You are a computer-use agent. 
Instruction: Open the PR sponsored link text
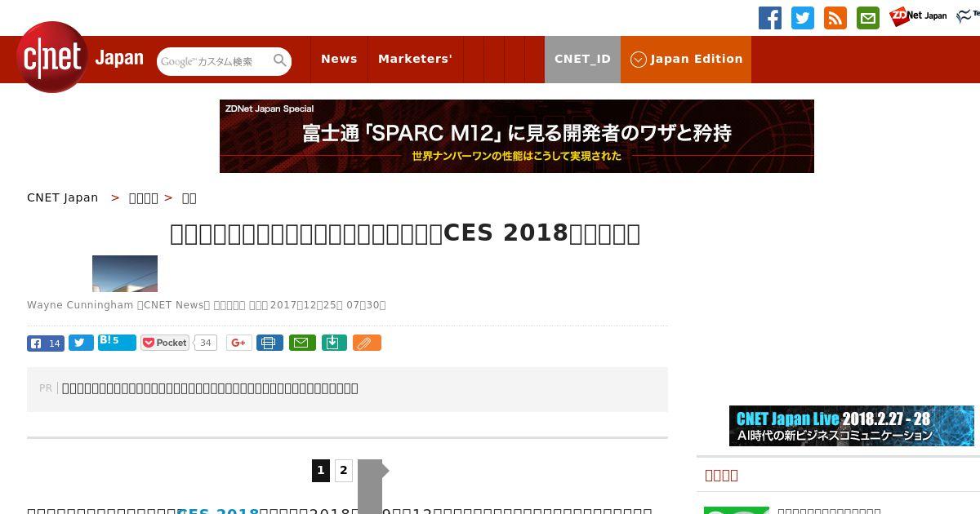coord(210,388)
